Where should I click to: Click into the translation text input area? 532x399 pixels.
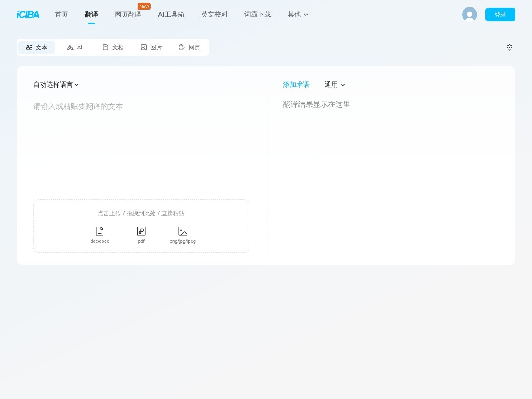tap(141, 141)
